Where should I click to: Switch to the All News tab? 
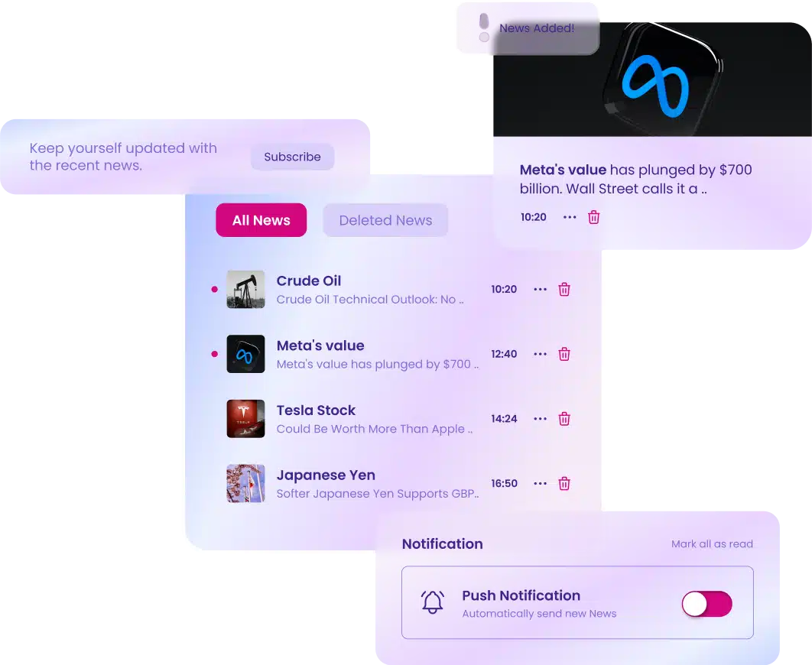point(261,220)
